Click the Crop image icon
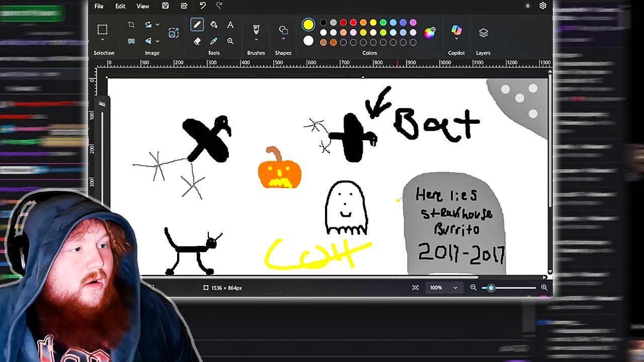Screen dimensions: 644x362 tap(131, 24)
